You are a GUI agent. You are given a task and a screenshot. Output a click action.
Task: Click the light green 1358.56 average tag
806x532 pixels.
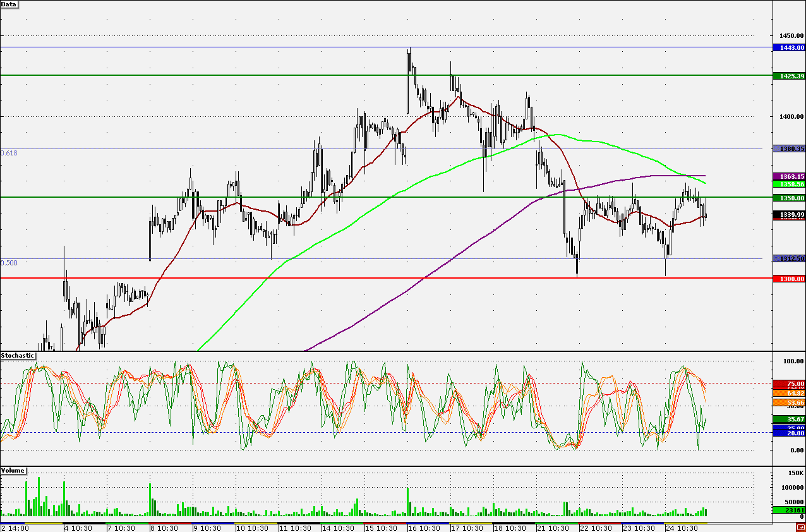[790, 183]
